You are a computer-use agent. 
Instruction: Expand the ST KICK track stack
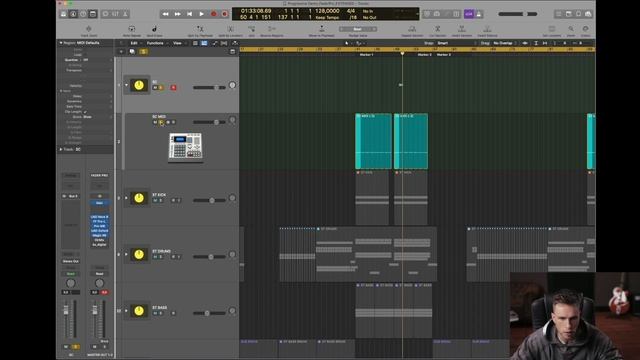pyautogui.click(x=126, y=198)
